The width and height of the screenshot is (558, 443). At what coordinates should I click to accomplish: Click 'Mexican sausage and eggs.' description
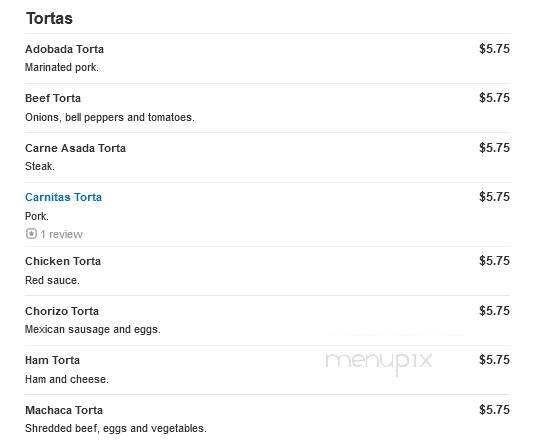(x=93, y=329)
